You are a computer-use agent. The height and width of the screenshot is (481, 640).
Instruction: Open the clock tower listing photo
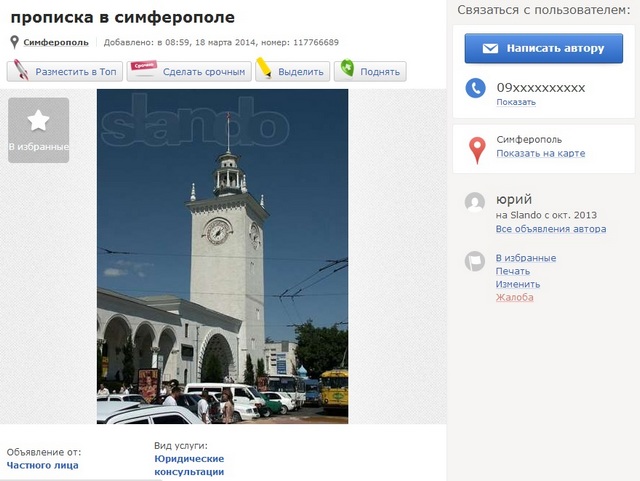[x=222, y=256]
